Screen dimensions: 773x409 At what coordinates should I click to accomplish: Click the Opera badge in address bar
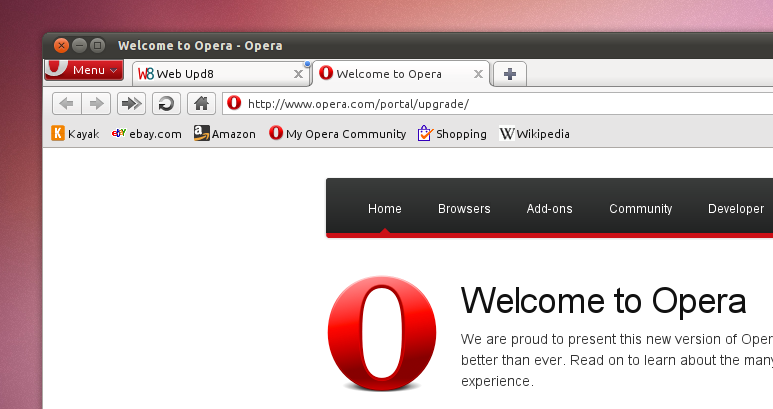point(234,103)
